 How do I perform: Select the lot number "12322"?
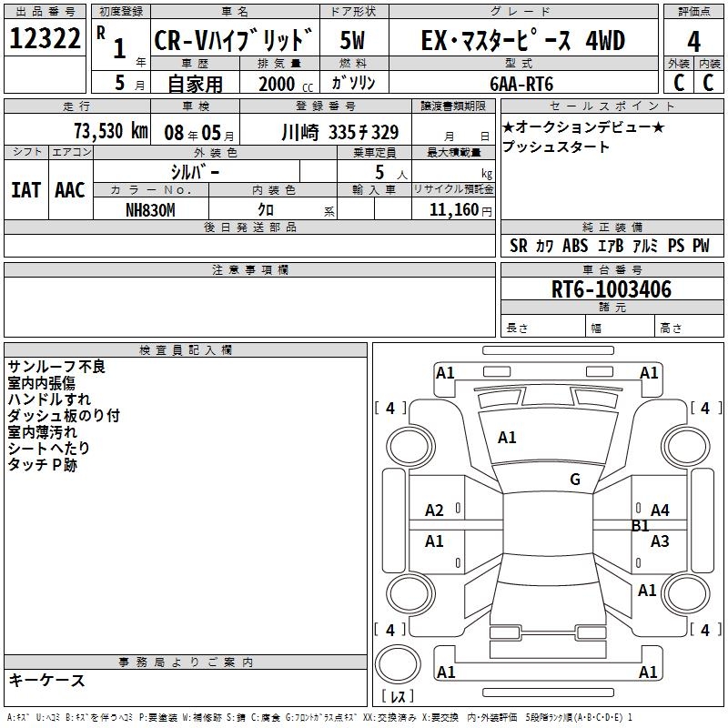coord(45,38)
